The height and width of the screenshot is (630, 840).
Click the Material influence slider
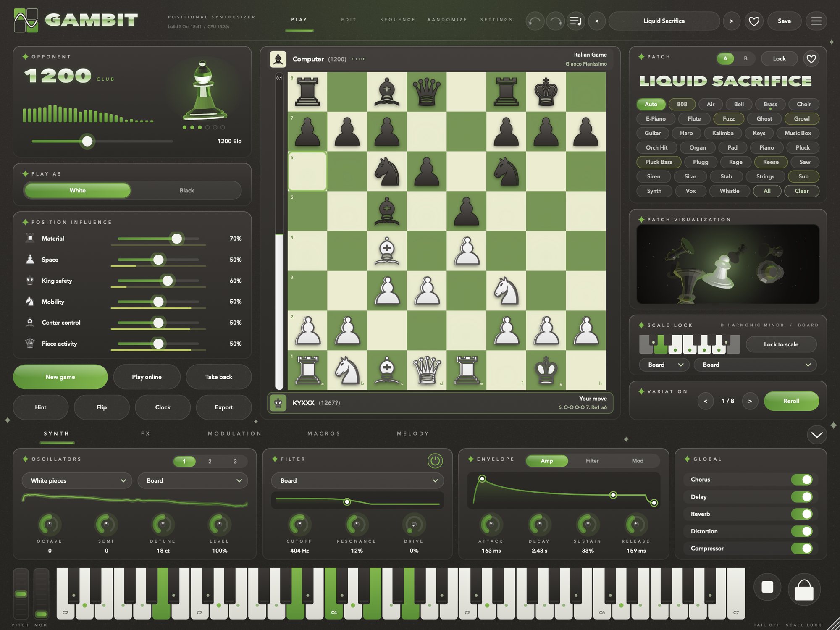(158, 239)
